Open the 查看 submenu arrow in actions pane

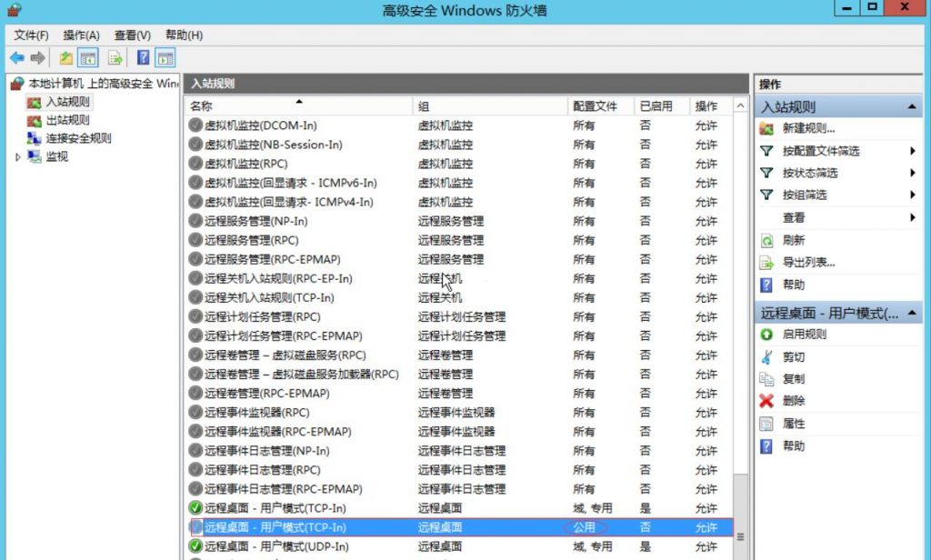pos(913,218)
